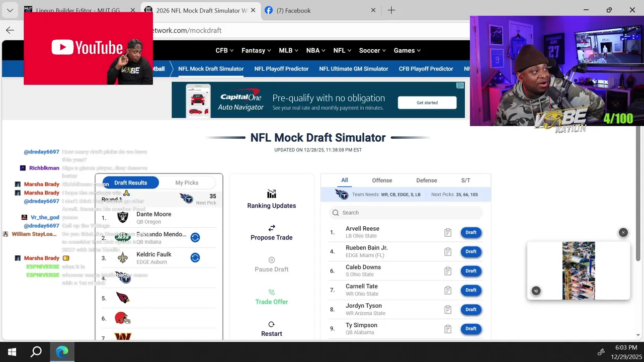Open Rueben Bain Jr. clipboard icon

tap(448, 252)
